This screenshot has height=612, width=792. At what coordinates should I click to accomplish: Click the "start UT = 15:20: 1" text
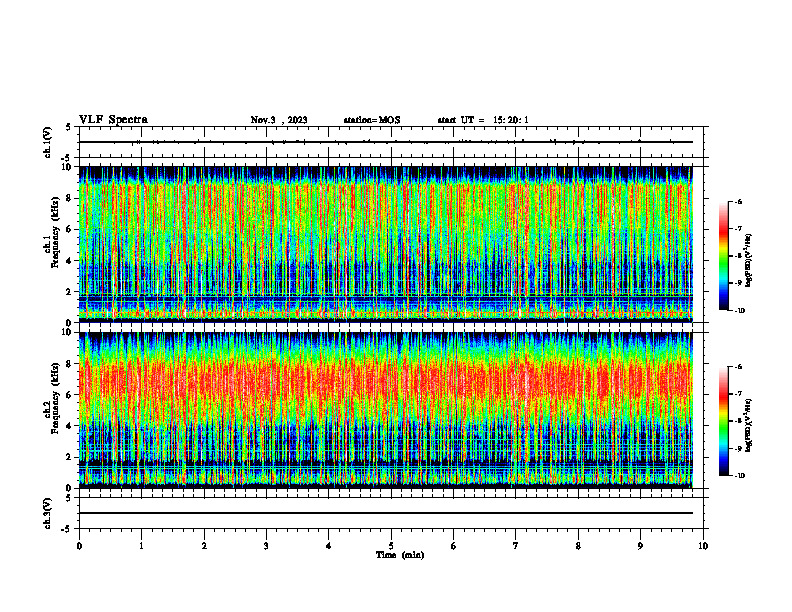coord(483,120)
